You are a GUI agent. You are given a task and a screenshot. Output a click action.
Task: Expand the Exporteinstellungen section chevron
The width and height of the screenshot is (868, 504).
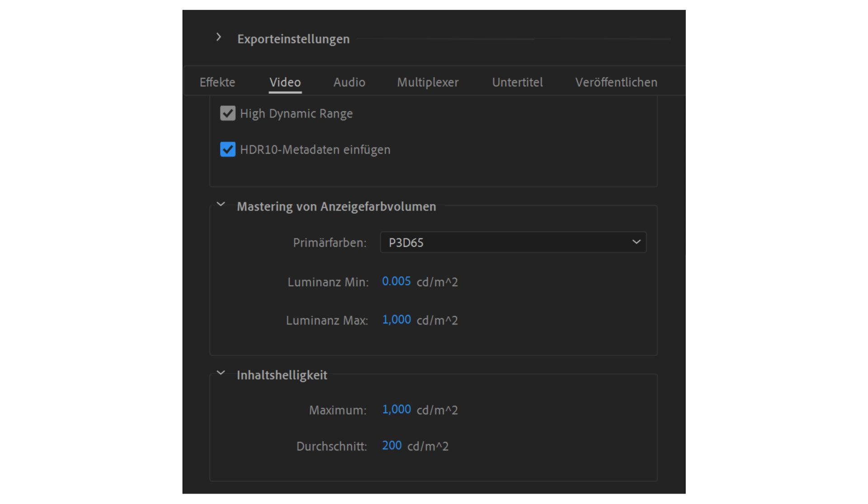pos(219,38)
